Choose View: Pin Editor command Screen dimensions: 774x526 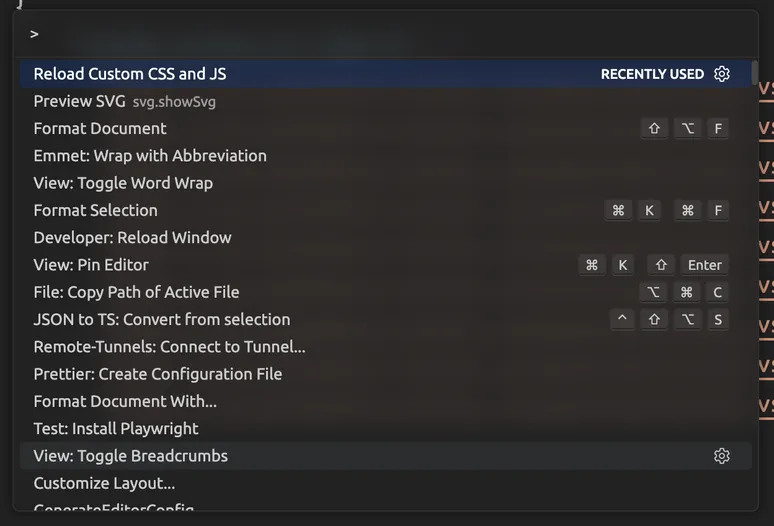91,265
